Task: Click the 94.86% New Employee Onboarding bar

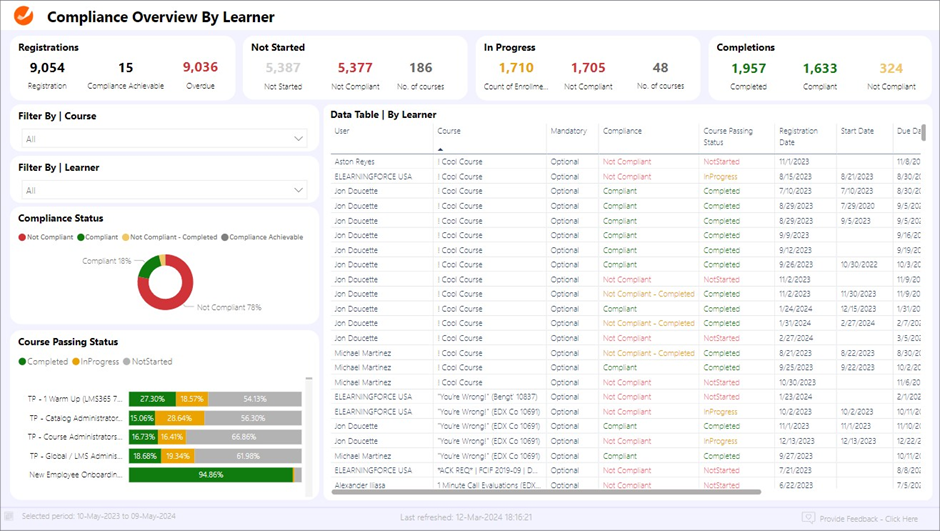Action: coord(209,475)
